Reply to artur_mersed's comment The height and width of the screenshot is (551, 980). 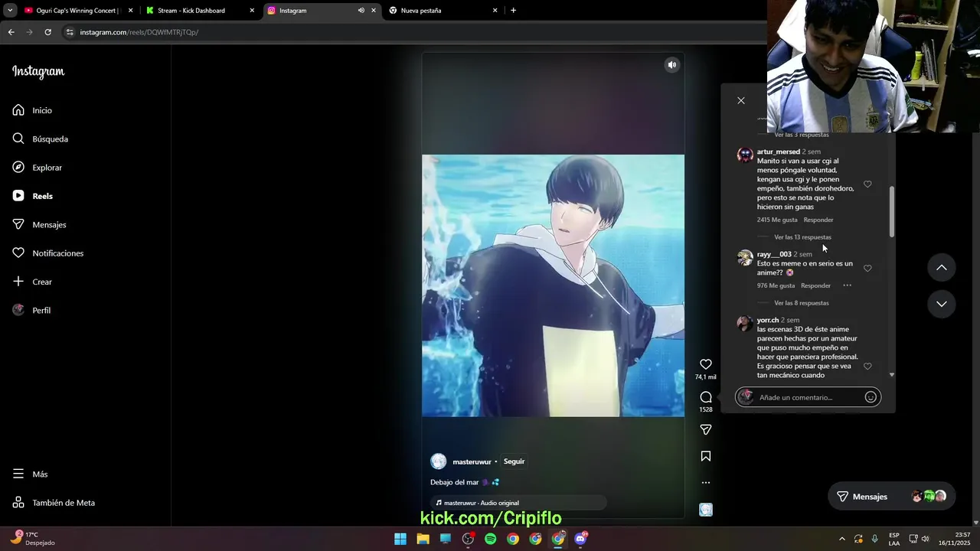pos(818,220)
